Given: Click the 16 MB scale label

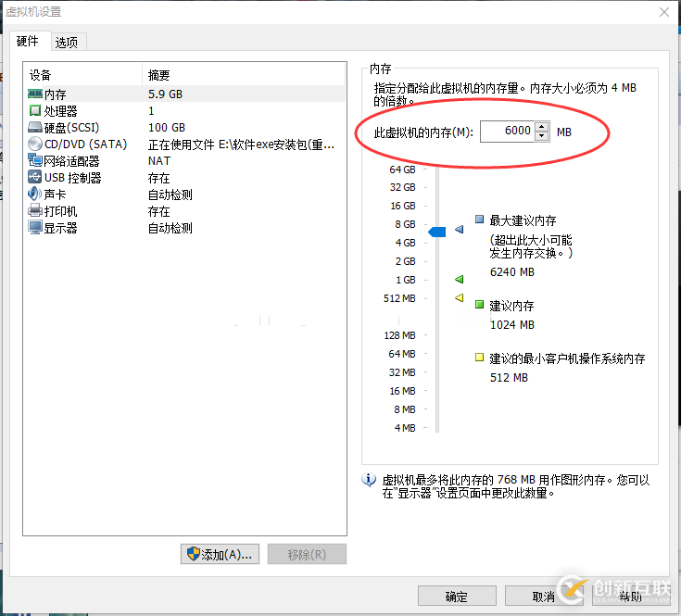Looking at the screenshot, I should pyautogui.click(x=402, y=391).
